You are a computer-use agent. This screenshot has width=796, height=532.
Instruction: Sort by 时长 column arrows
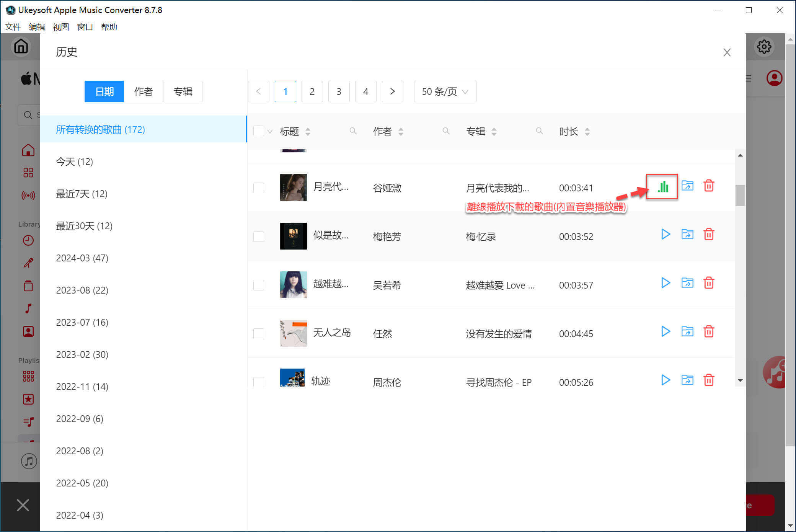click(587, 132)
